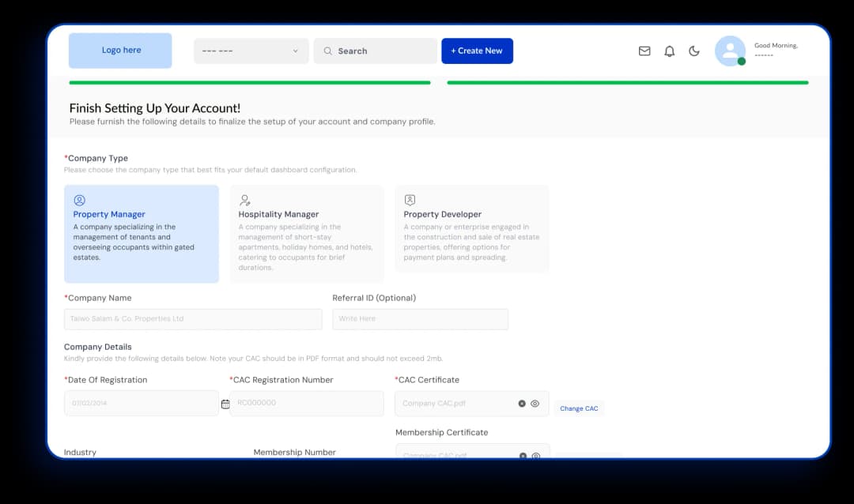
Task: Remove the uploaded Membership Certificate file
Action: [x=522, y=455]
